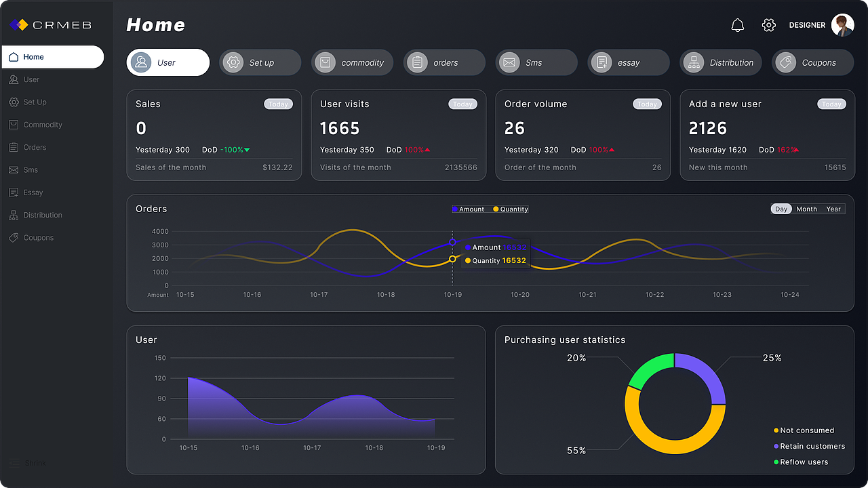868x488 pixels.
Task: Click the Coupons shortcut tag icon
Action: point(786,62)
